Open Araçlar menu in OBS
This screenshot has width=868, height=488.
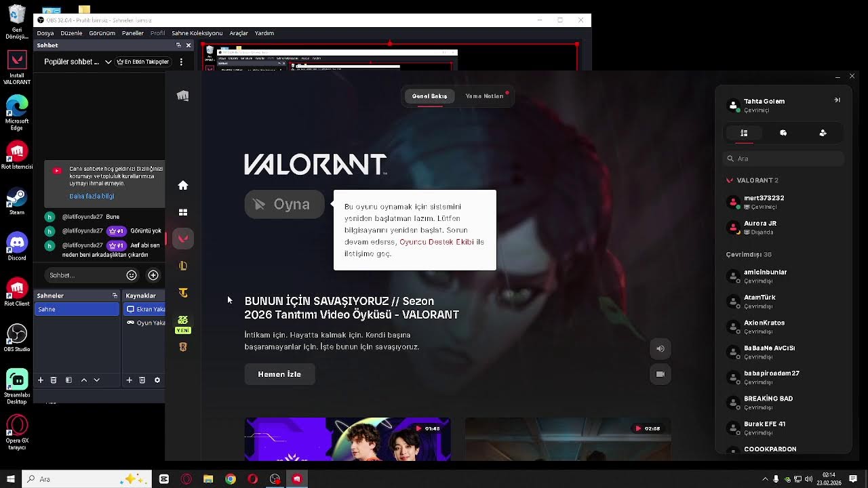point(239,33)
